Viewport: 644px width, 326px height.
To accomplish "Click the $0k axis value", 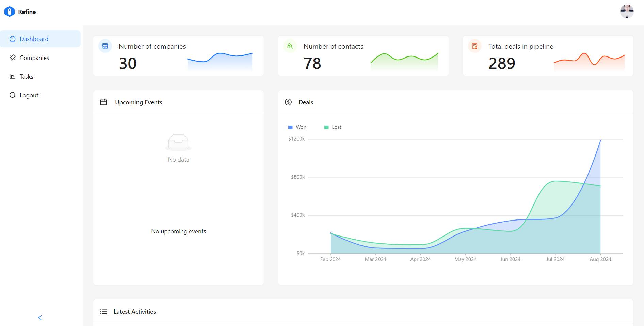I will 301,253.
